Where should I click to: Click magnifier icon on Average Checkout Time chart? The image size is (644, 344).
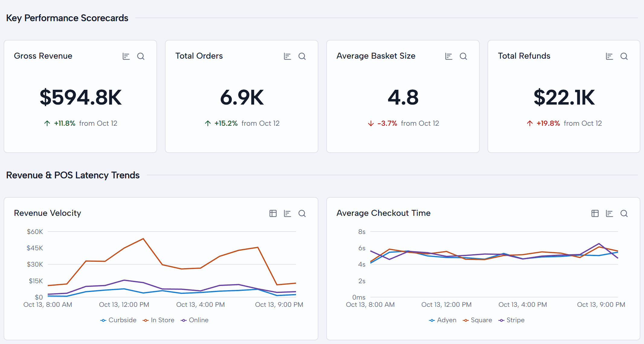[624, 213]
